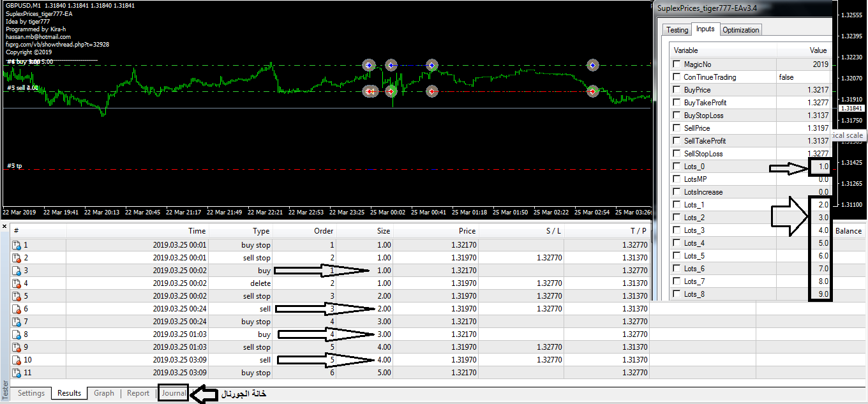Edit the SellPrice value 1.3197
The height and width of the screenshot is (404, 868).
[804, 128]
